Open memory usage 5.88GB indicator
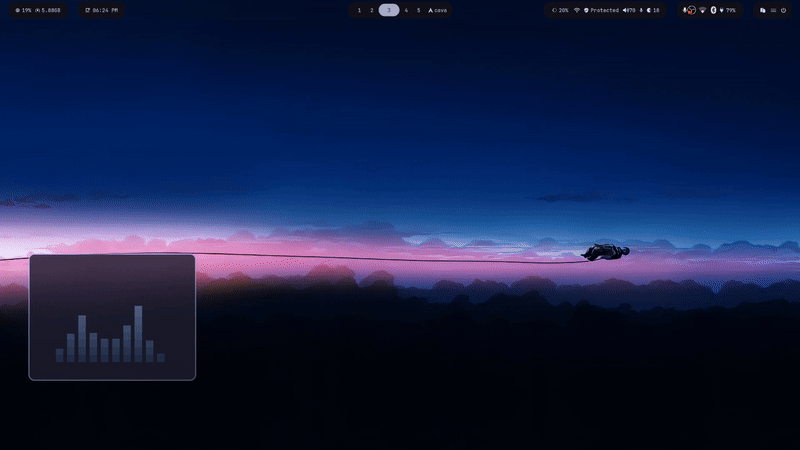The image size is (800, 450). (47, 10)
